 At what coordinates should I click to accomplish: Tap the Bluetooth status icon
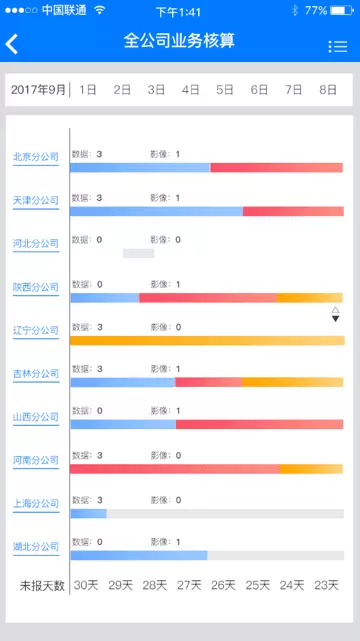click(295, 11)
